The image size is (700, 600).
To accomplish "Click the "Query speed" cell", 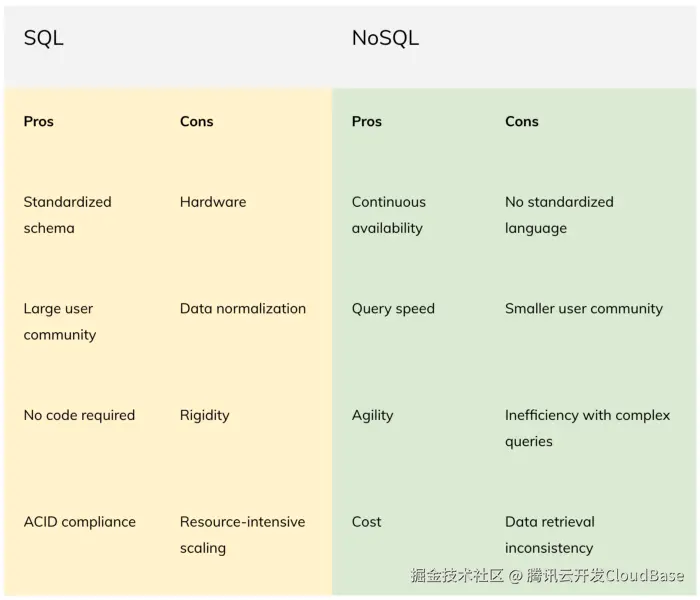I will point(393,309).
